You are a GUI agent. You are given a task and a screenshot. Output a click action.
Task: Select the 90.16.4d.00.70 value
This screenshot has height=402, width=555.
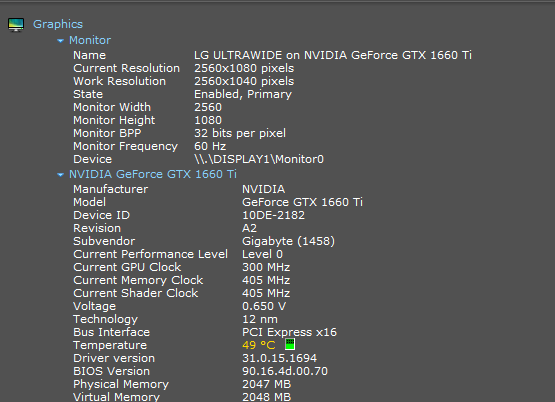tap(285, 372)
